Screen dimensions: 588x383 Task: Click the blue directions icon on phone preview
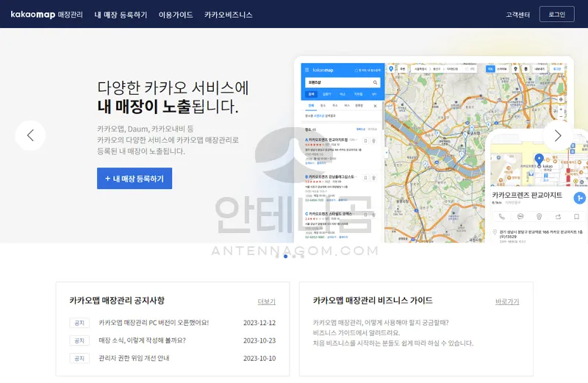point(580,197)
